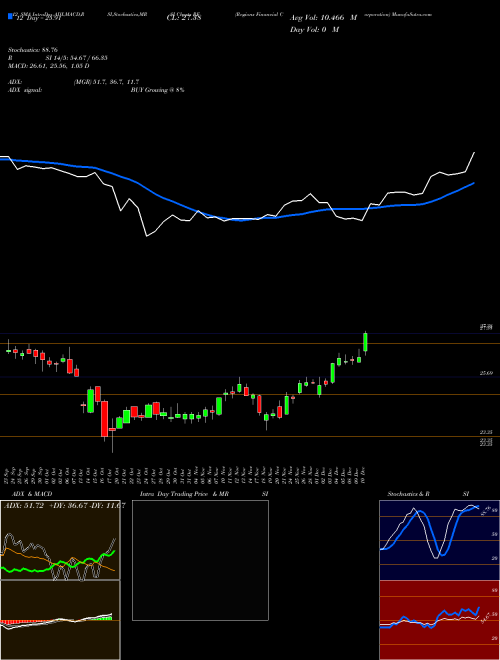Click the 'MACD: 26.61, 25.56, 1.05 D' line
The image size is (500, 660).
point(48,66)
